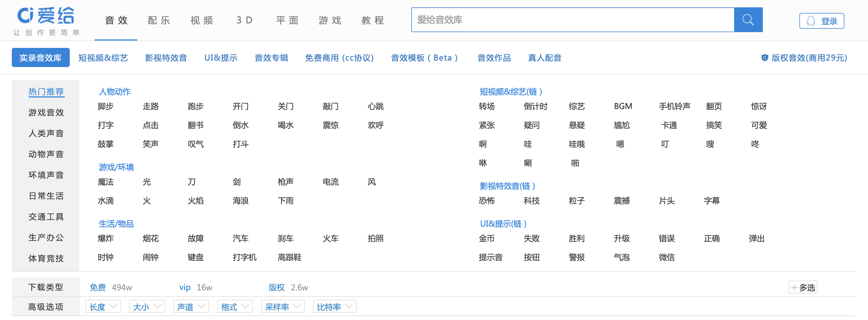Screen dimensions: 868x320
Task: Go to the 视频 section
Action: (201, 20)
